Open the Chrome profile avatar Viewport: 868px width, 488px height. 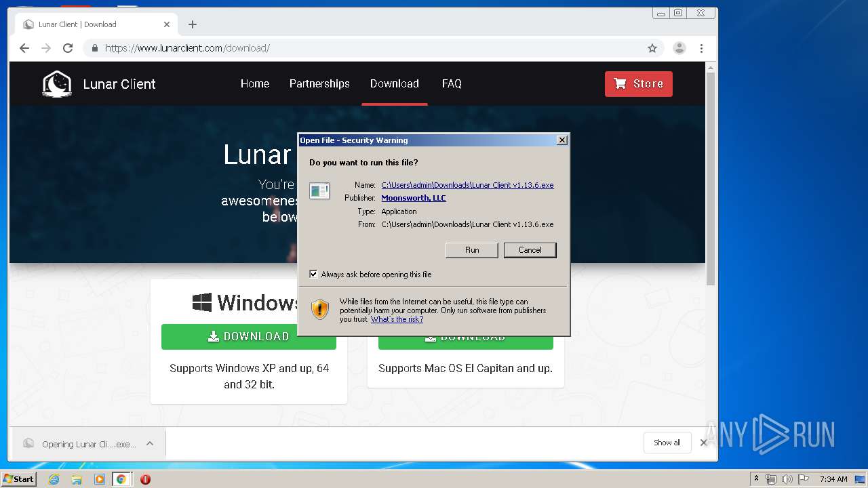(679, 48)
